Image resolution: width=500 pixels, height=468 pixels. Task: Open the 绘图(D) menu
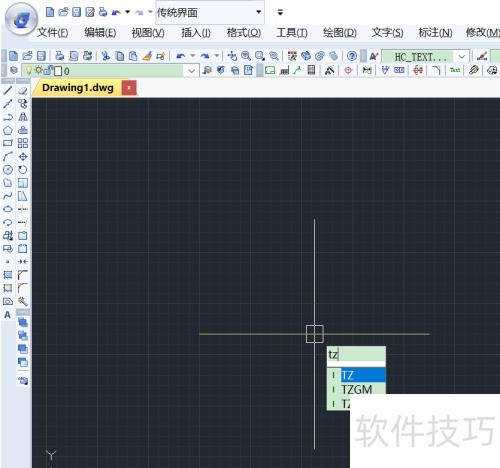tap(340, 33)
